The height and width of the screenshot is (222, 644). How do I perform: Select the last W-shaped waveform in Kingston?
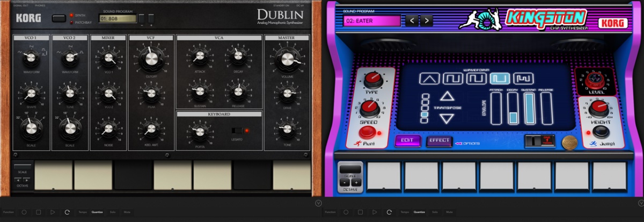523,79
